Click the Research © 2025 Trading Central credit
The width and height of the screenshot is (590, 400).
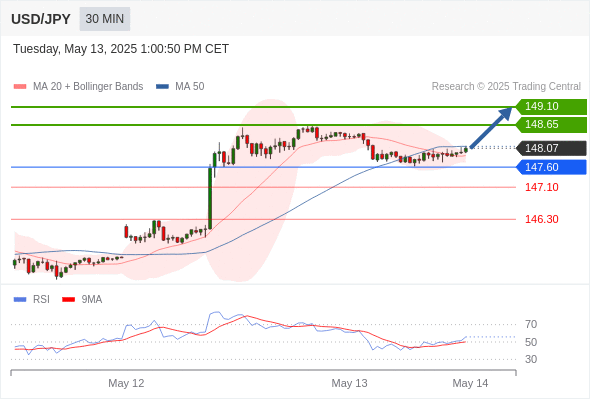coord(506,87)
